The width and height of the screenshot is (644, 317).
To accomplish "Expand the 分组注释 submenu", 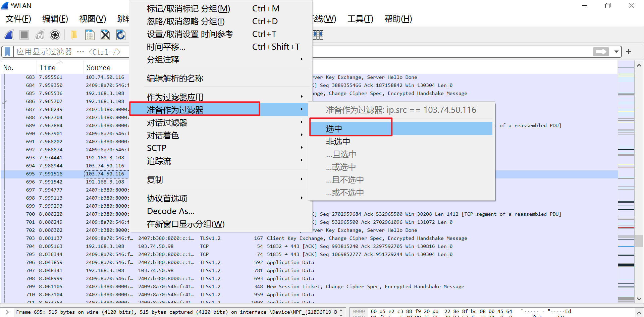I will tap(221, 59).
